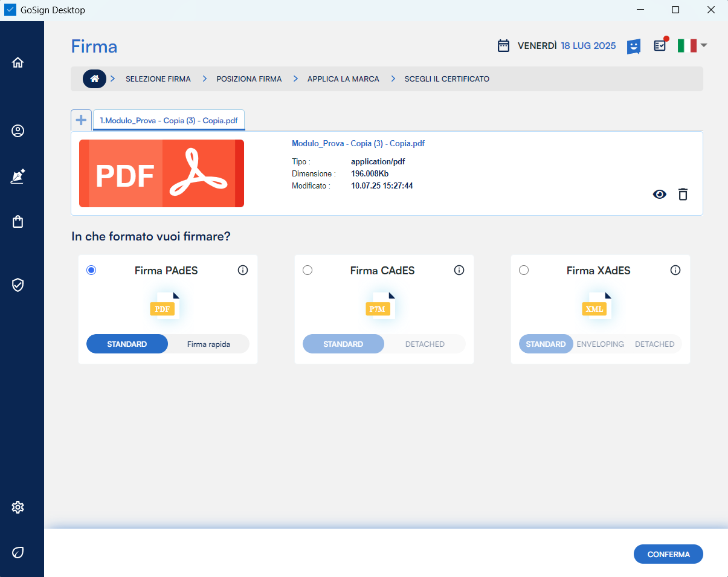
Task: Expand the Italian flag language dropdown
Action: click(692, 46)
